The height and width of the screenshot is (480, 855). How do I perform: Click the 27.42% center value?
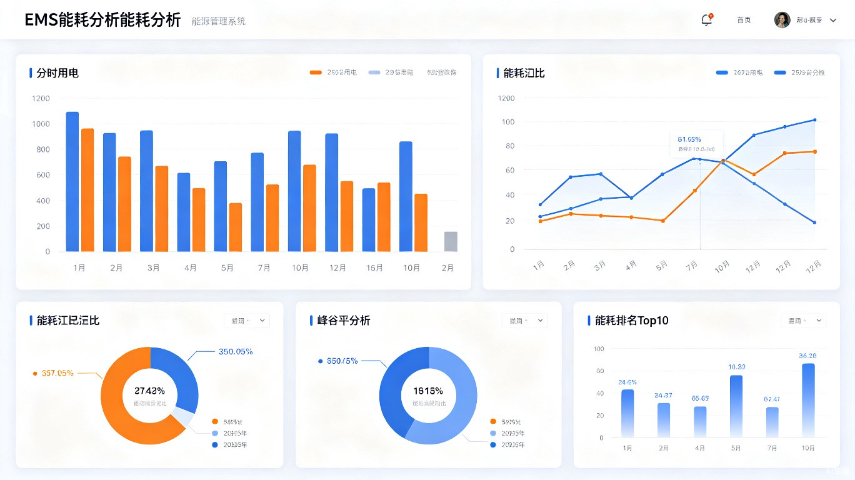pos(149,391)
